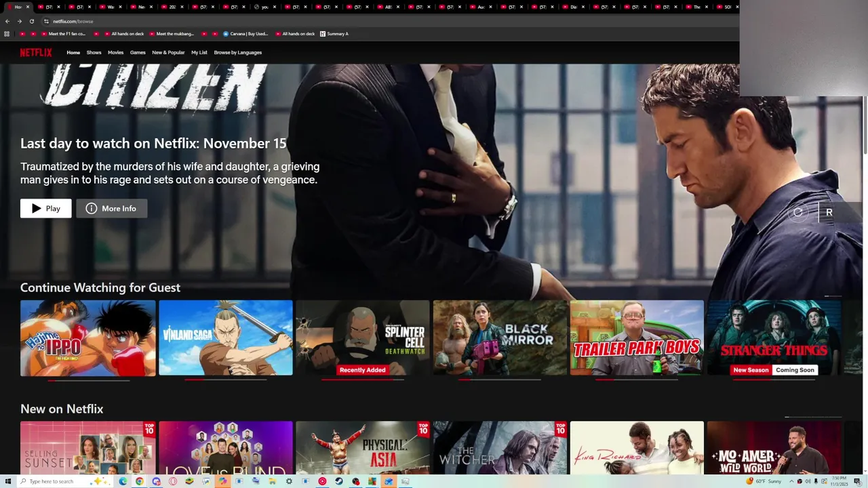Click 'New on Netflix' row heading

coord(62,409)
